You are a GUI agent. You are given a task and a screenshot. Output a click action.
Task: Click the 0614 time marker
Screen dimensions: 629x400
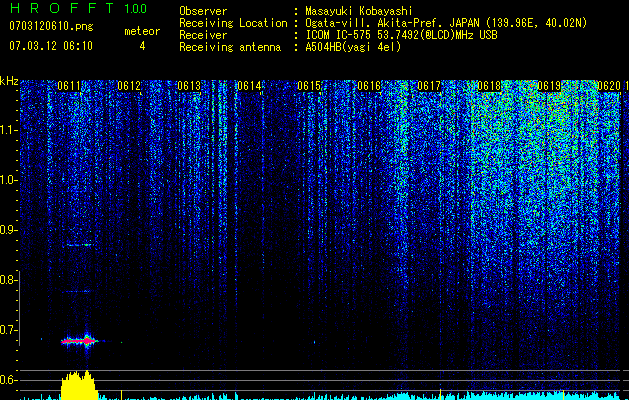coord(249,86)
